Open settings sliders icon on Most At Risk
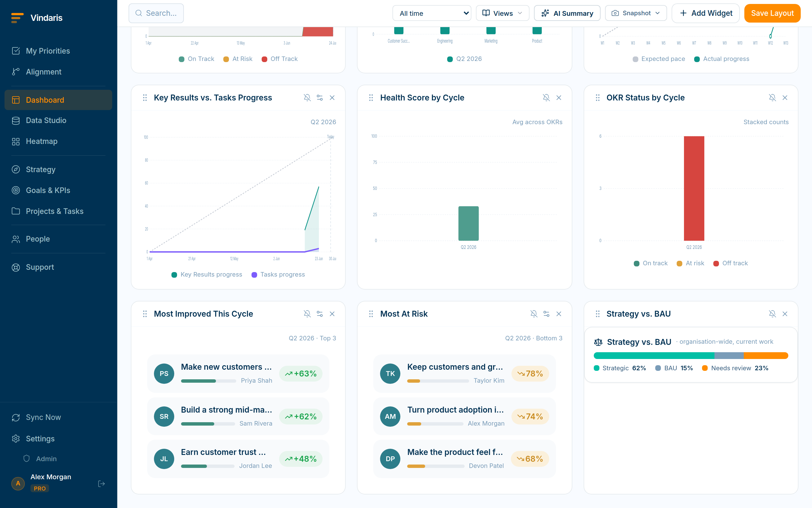Image resolution: width=812 pixels, height=508 pixels. 546,314
